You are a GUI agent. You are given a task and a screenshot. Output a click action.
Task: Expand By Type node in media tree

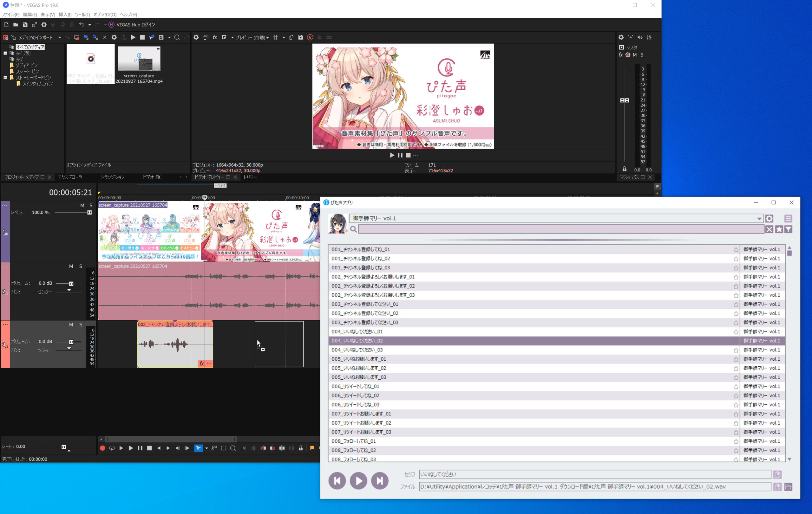[x=5, y=53]
